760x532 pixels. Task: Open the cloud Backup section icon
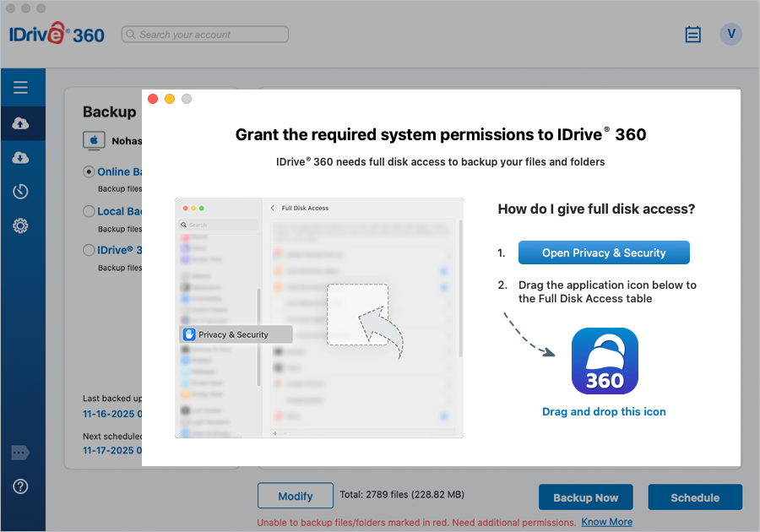21,124
